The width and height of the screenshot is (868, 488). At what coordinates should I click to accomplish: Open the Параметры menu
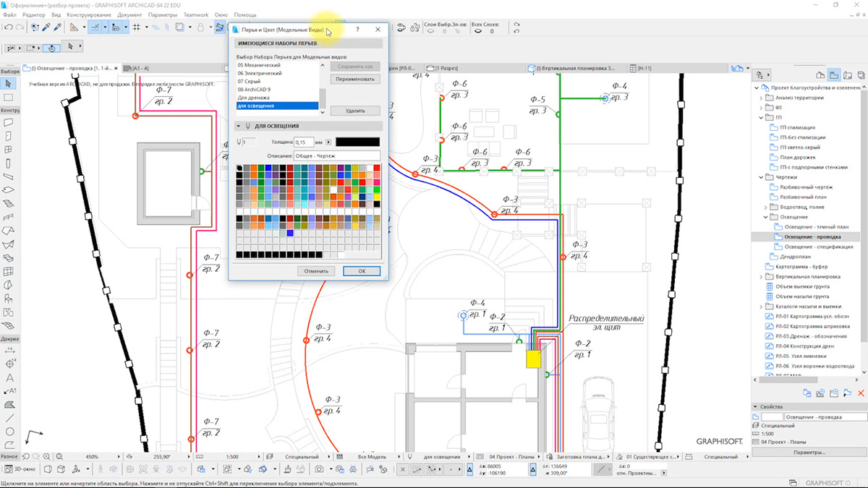coord(162,14)
